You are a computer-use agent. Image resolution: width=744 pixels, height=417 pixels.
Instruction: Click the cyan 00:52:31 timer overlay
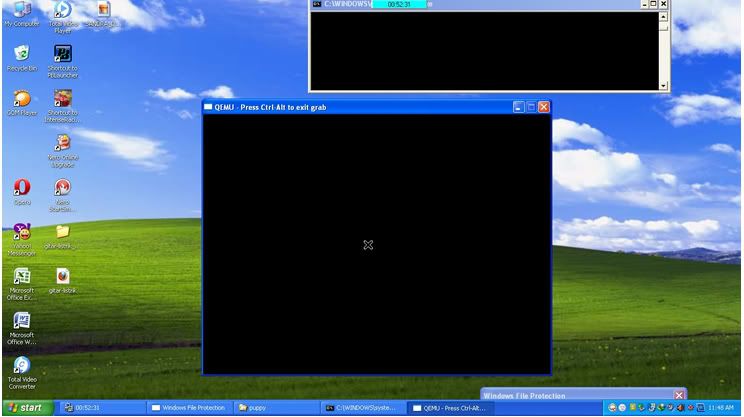coord(400,4)
